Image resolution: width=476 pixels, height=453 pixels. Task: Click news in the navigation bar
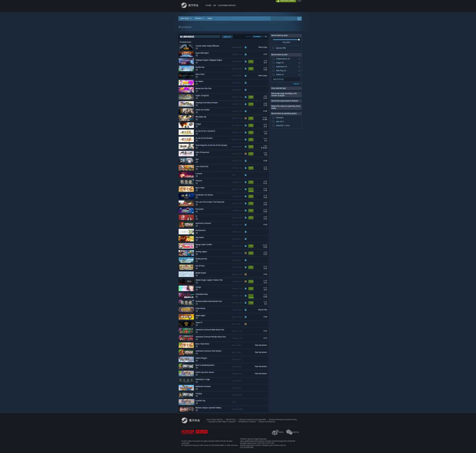(x=209, y=18)
